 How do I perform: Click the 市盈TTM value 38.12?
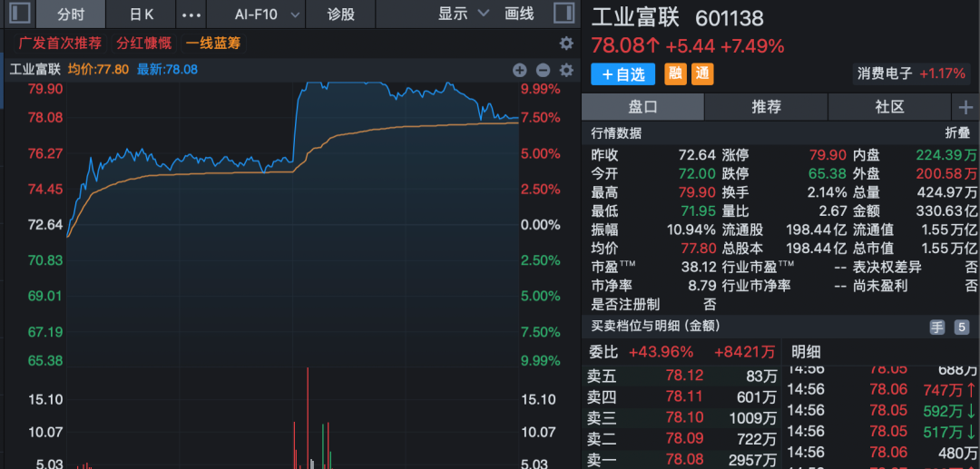coord(699,267)
